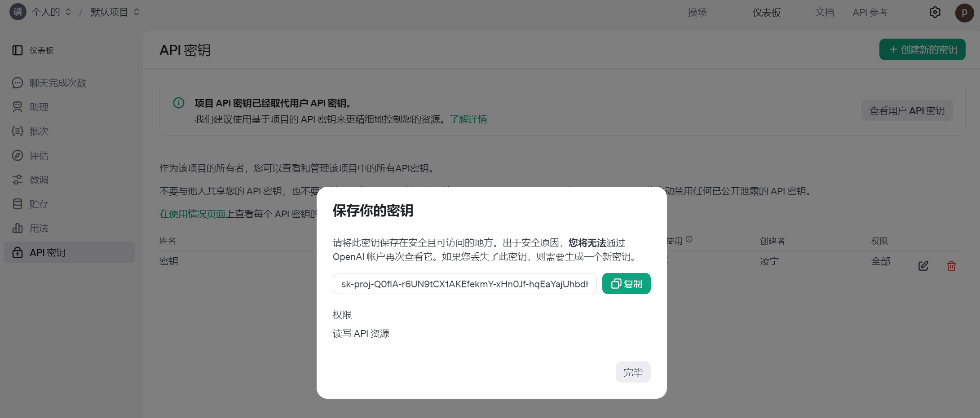This screenshot has height=418, width=980.
Task: Select 仪表板 in the top navigation
Action: click(766, 13)
